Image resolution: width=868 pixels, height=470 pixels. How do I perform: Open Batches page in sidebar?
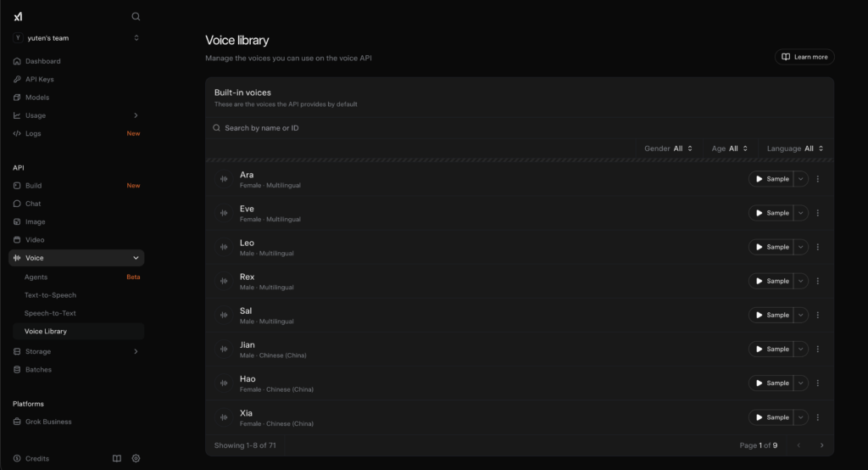pos(76,370)
